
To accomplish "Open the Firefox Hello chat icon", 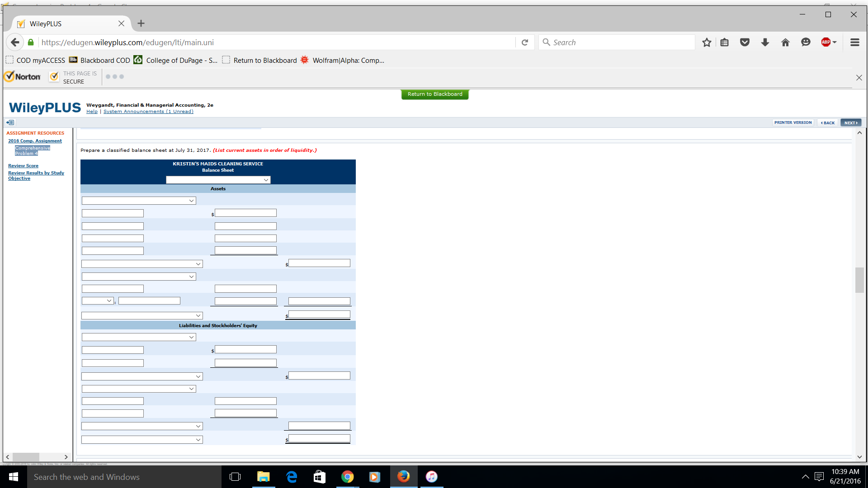I will pos(806,42).
